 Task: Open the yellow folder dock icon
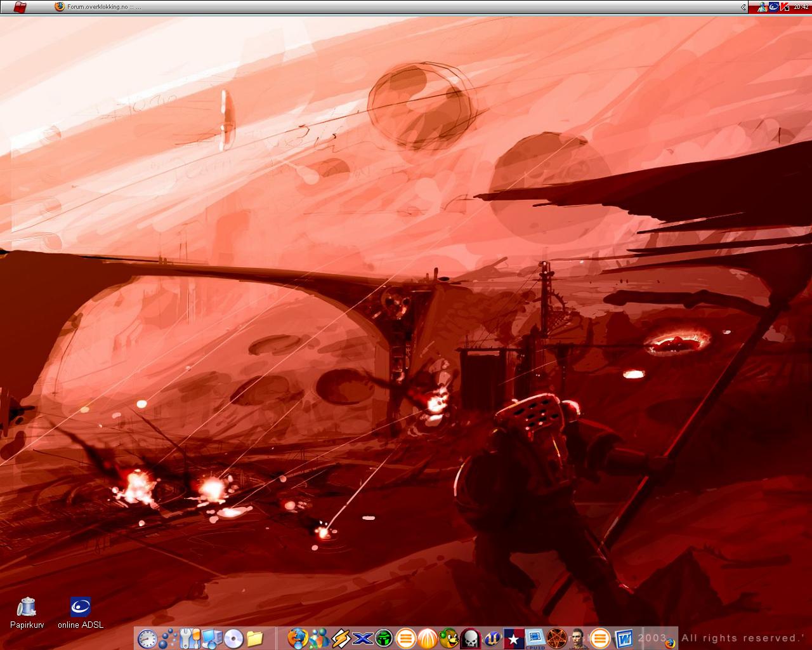click(x=255, y=638)
